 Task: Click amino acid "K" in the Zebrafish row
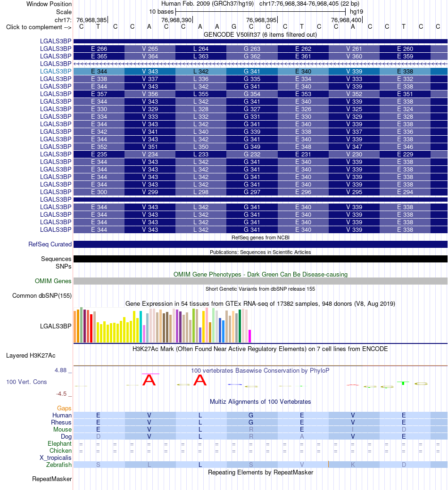(353, 465)
